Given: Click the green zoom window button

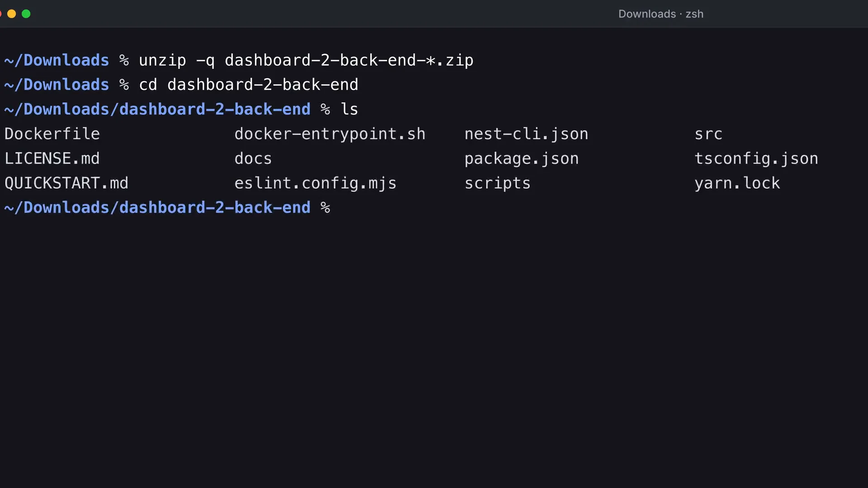Looking at the screenshot, I should pos(26,14).
